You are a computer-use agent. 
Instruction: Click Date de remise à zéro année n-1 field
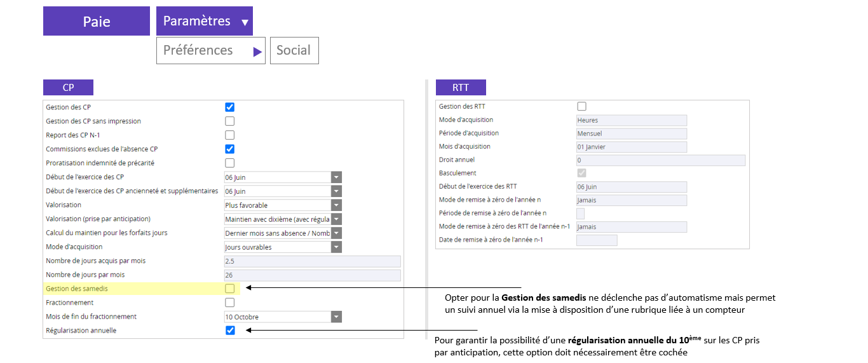597,240
